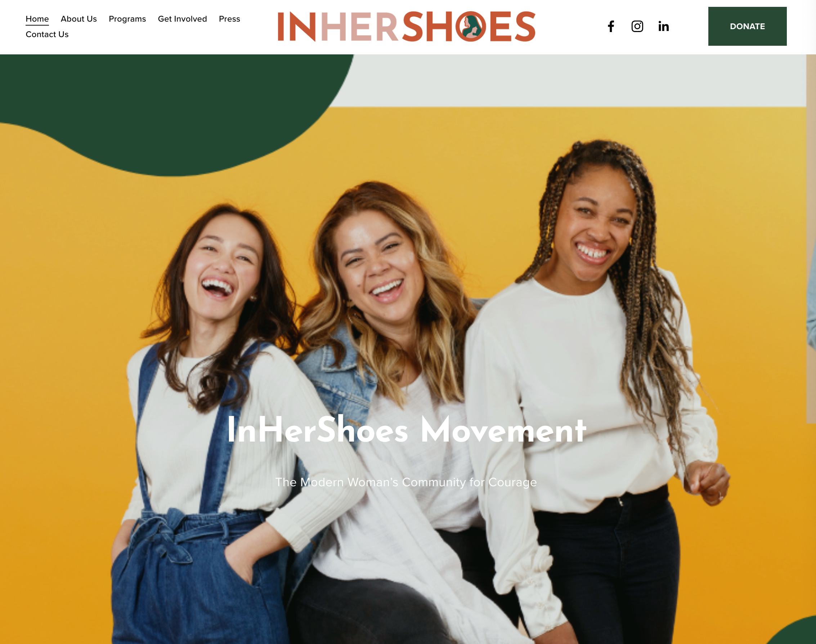Click the InHerShoes Movement headline
The image size is (816, 644).
[406, 430]
